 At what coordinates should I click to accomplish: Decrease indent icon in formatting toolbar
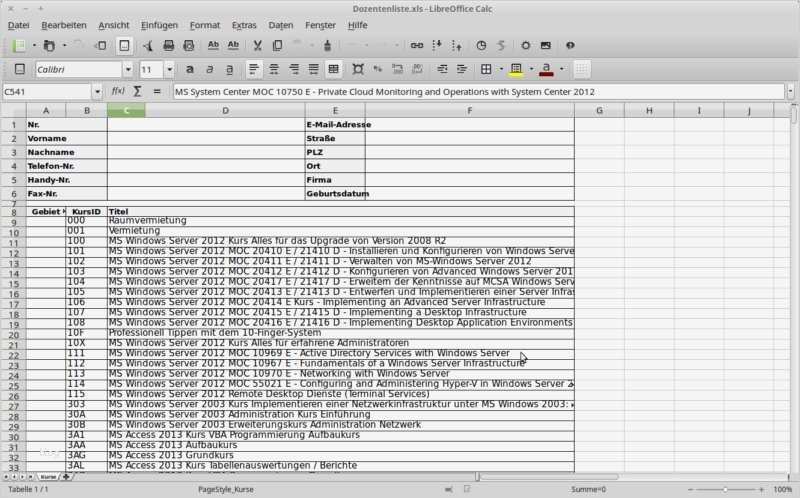click(442, 69)
